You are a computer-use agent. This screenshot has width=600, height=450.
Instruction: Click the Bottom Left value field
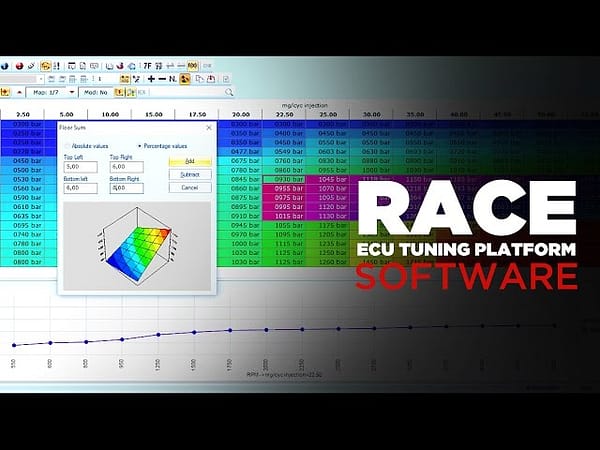[80, 188]
